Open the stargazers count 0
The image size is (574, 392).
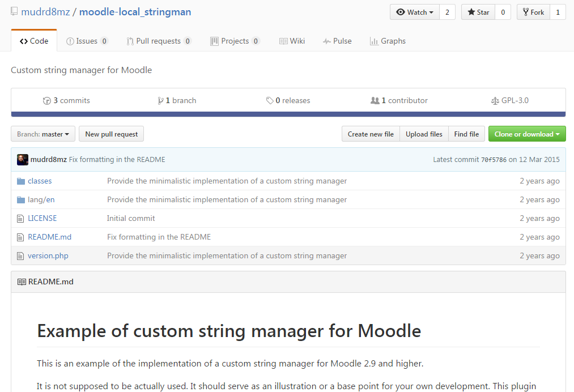pos(503,12)
